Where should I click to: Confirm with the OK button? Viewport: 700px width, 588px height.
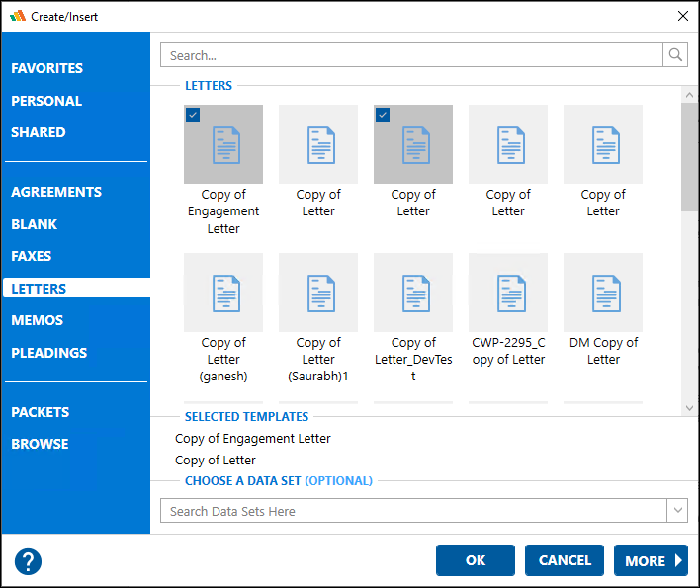coord(475,560)
